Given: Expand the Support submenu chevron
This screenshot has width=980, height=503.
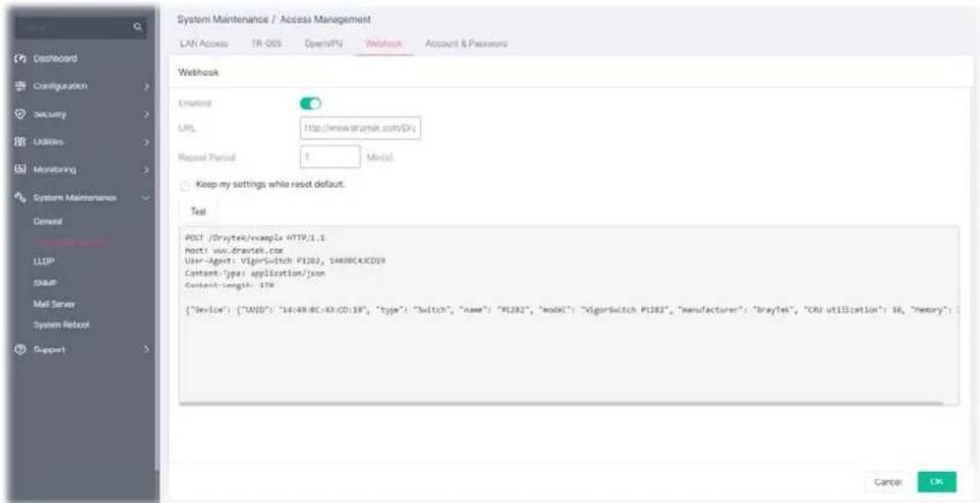Looking at the screenshot, I should [x=146, y=350].
